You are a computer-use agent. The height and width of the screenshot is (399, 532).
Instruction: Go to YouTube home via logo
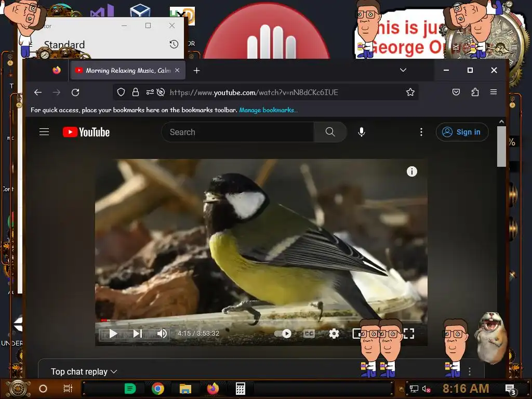(86, 132)
